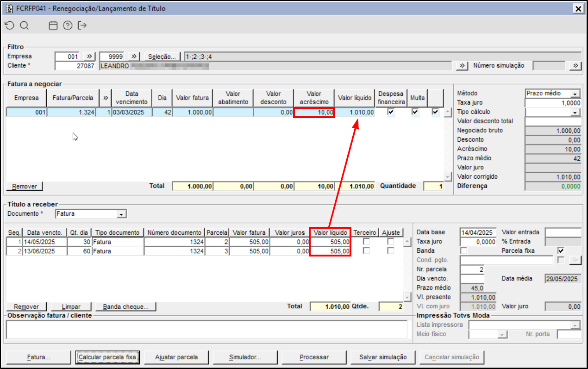
Task: Check Ajuste for the 14/05/2025 installment
Action: [x=391, y=242]
